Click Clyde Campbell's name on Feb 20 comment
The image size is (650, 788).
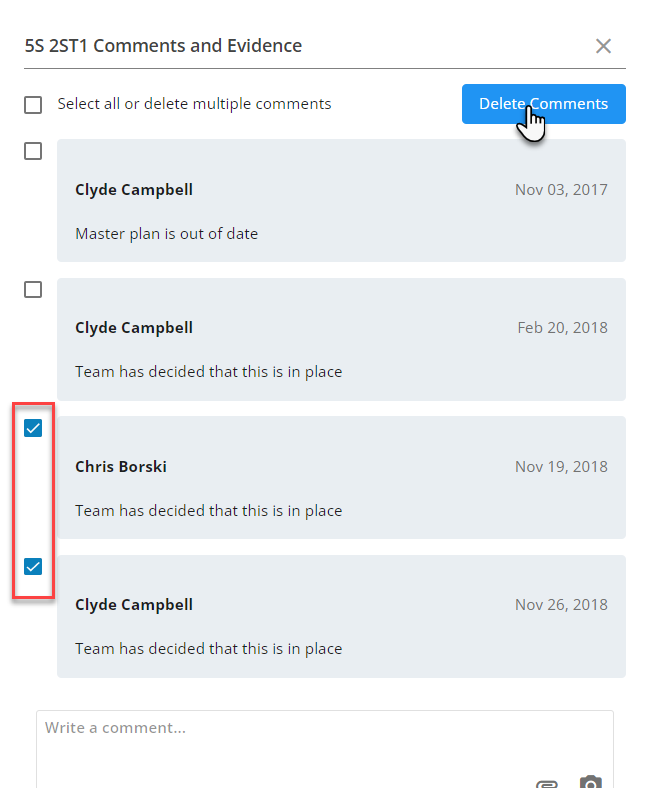pos(134,328)
